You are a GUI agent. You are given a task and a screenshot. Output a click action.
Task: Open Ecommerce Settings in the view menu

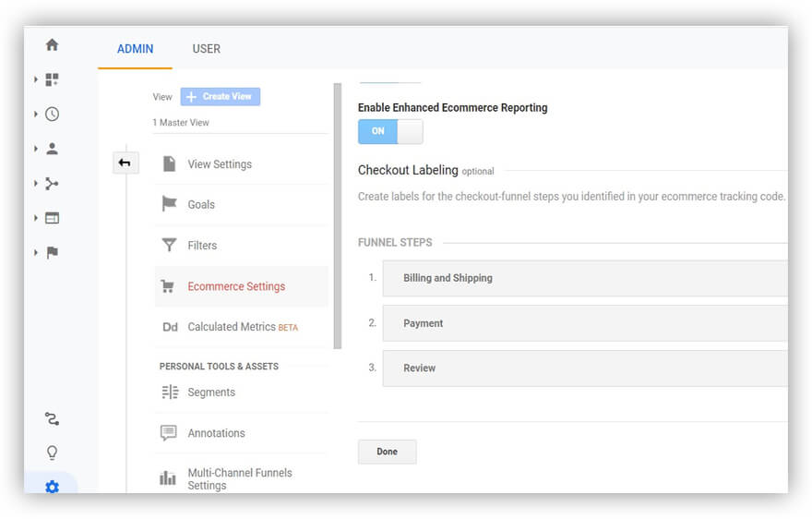click(236, 286)
